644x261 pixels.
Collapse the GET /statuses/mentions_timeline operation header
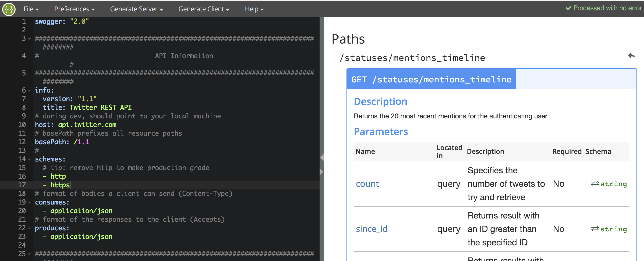[x=430, y=79]
